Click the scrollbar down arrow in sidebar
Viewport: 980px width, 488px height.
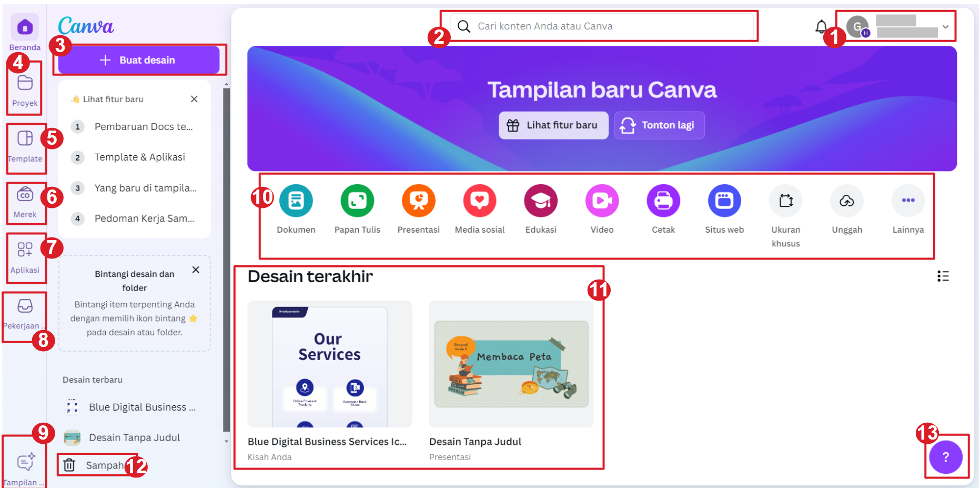click(x=227, y=441)
